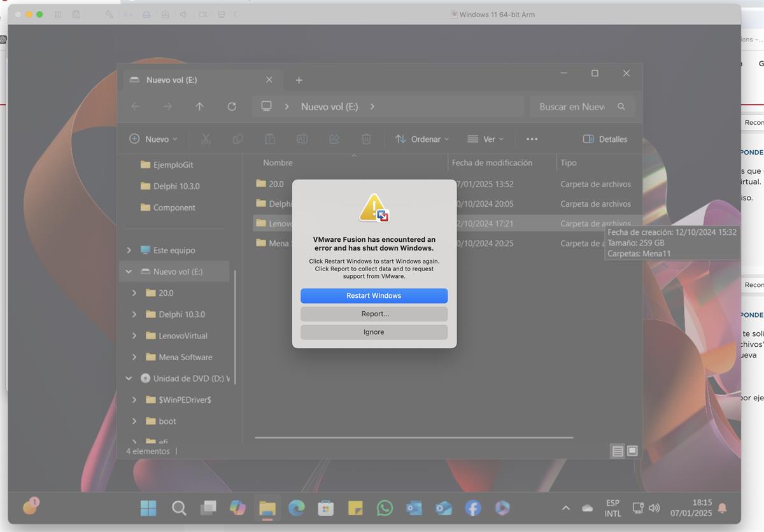Viewport: 764px width, 532px height.
Task: Expand the 20.0 folder tree node
Action: [134, 293]
